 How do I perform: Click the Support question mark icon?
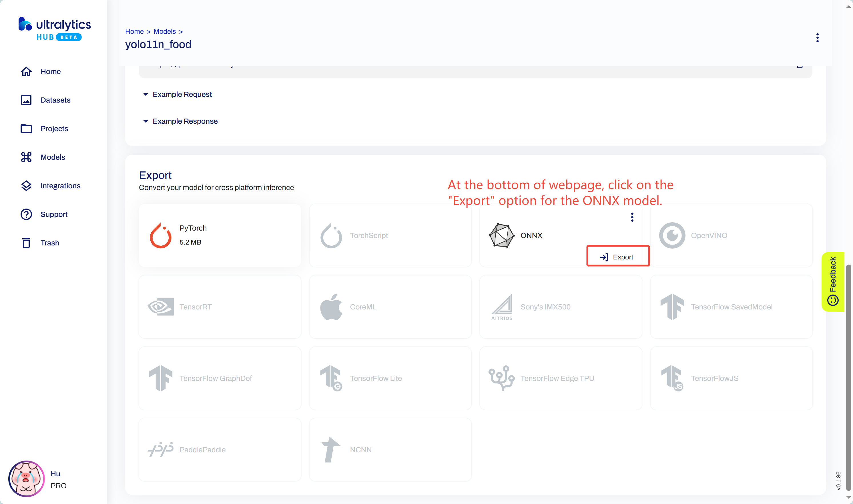[x=26, y=214]
